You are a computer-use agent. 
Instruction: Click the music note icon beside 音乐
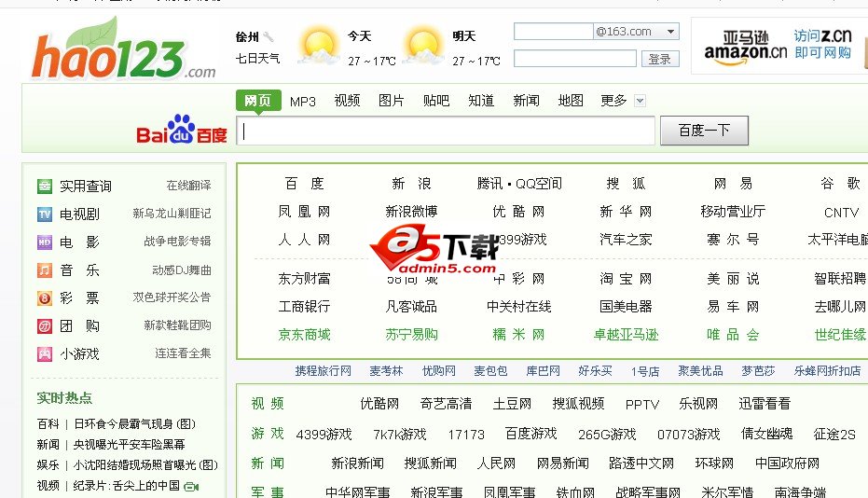[45, 270]
